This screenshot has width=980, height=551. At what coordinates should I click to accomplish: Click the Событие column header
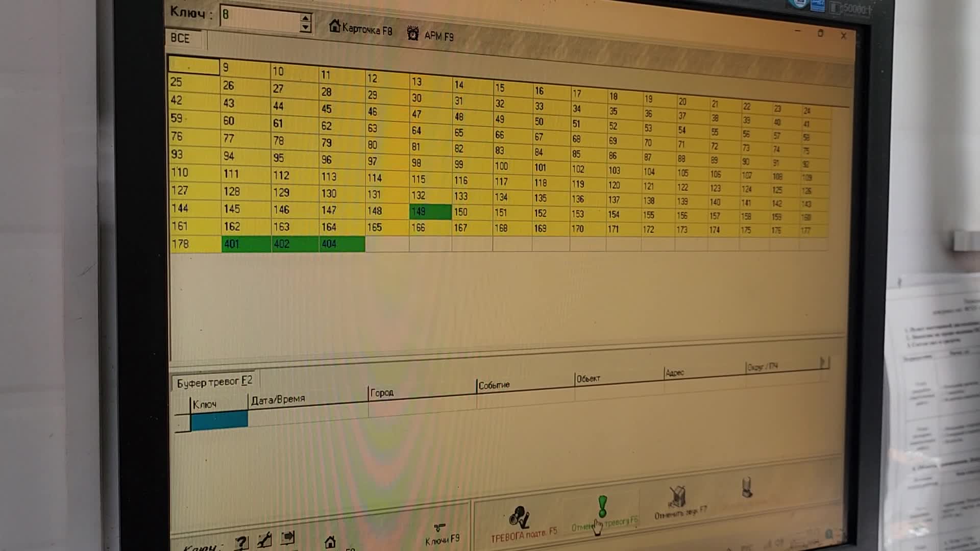coord(526,384)
